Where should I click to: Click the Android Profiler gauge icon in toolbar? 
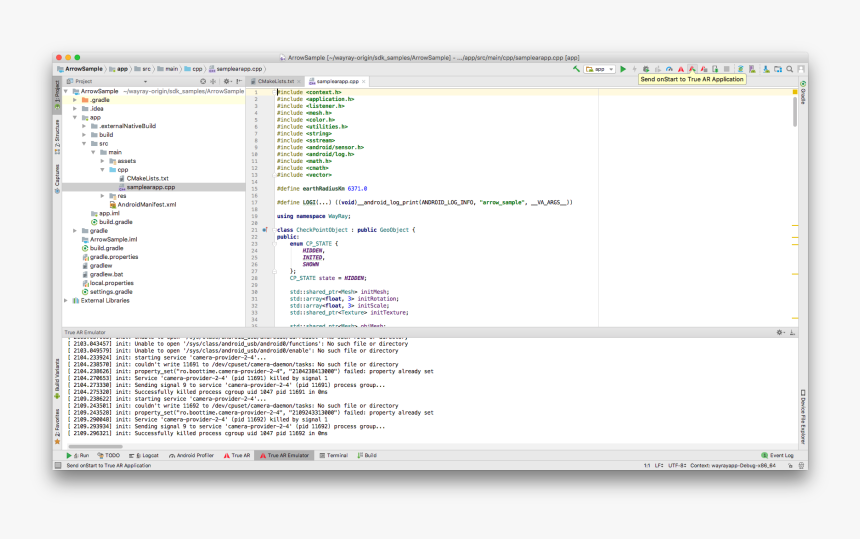click(669, 69)
